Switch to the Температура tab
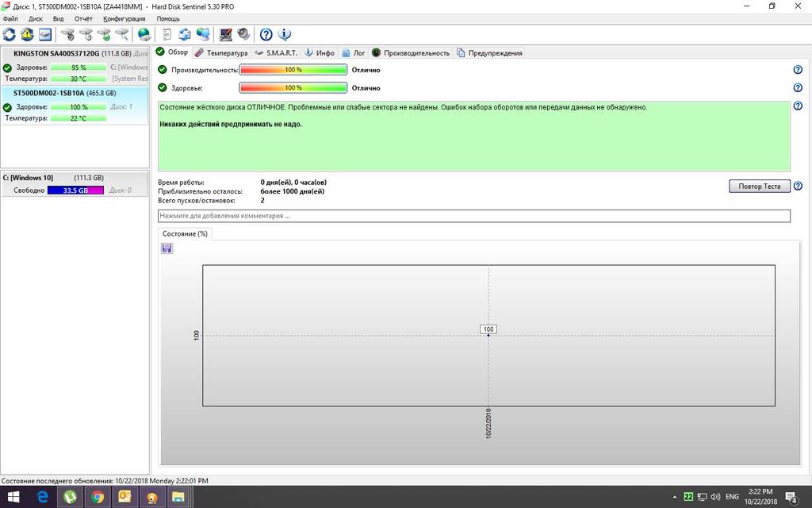This screenshot has height=508, width=812. [222, 53]
